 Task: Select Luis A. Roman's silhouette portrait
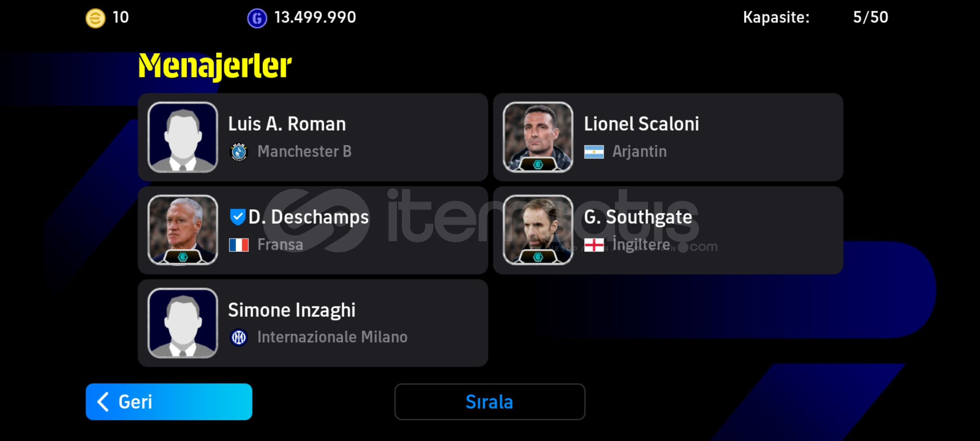coord(183,137)
